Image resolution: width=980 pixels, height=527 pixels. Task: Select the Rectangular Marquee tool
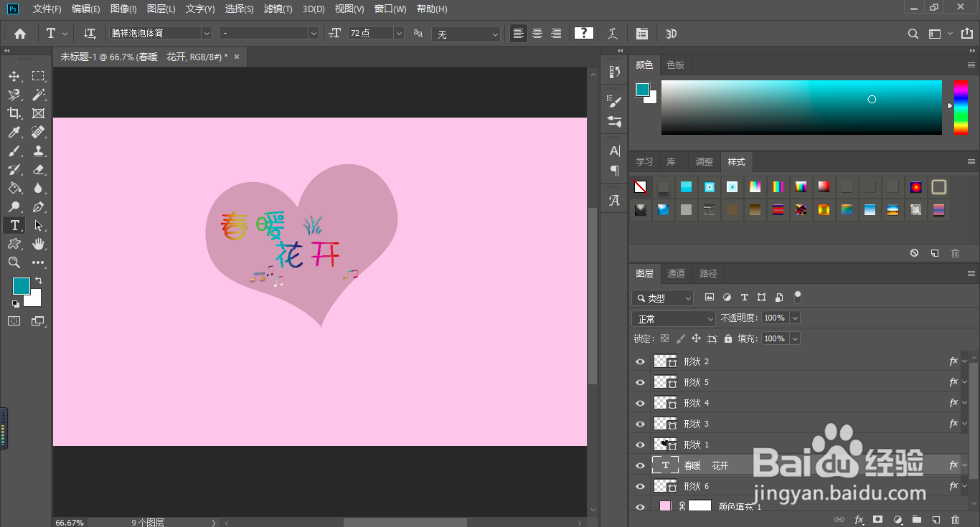point(38,76)
